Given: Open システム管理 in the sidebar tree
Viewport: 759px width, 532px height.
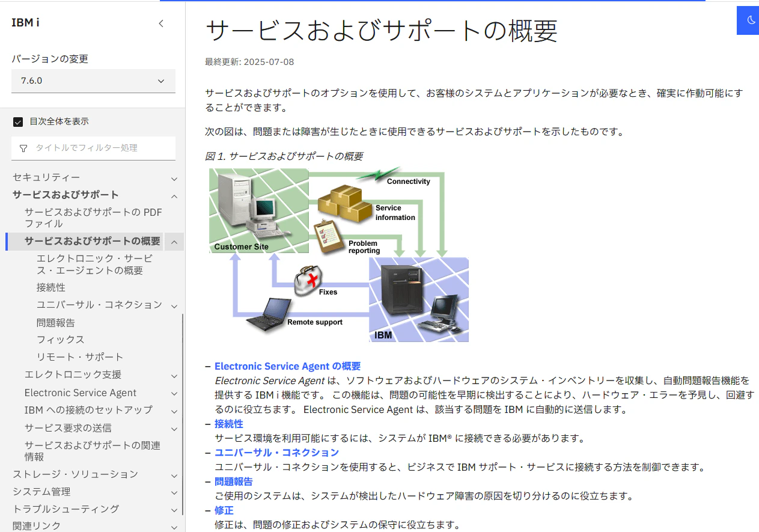Looking at the screenshot, I should click(x=41, y=492).
